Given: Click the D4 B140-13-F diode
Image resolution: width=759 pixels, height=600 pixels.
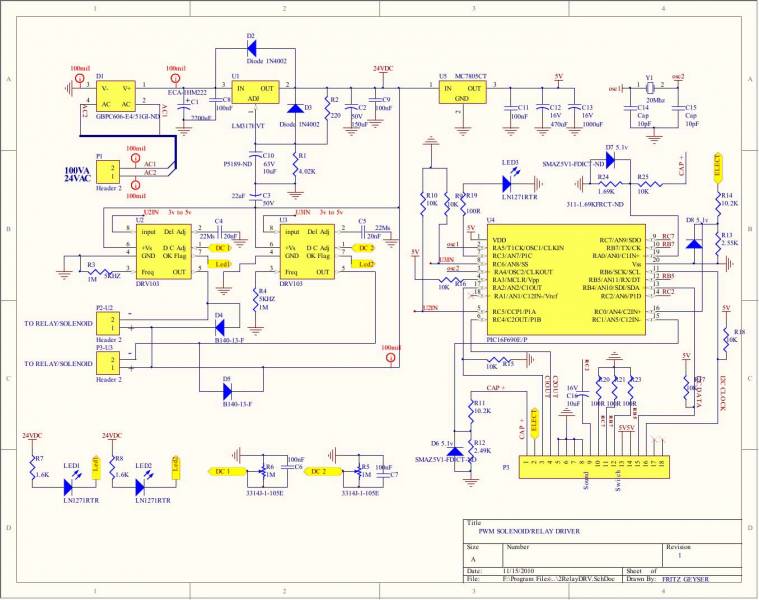Looking at the screenshot, I should 219,324.
